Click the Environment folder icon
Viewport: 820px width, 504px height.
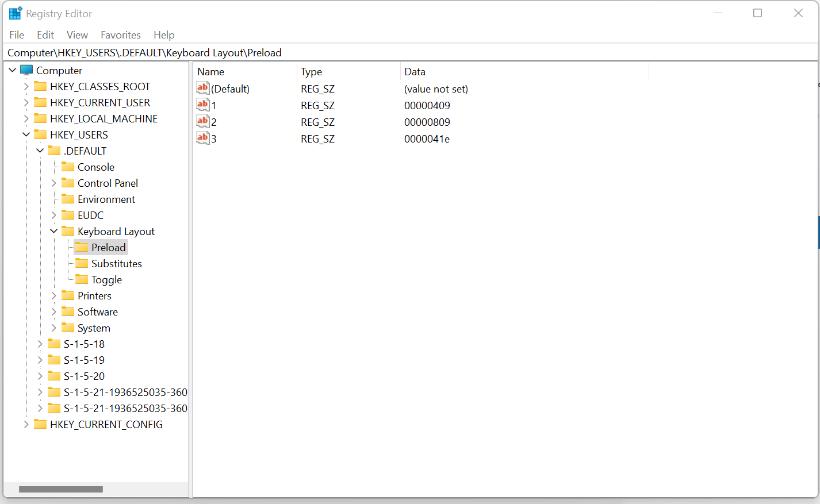pos(68,199)
